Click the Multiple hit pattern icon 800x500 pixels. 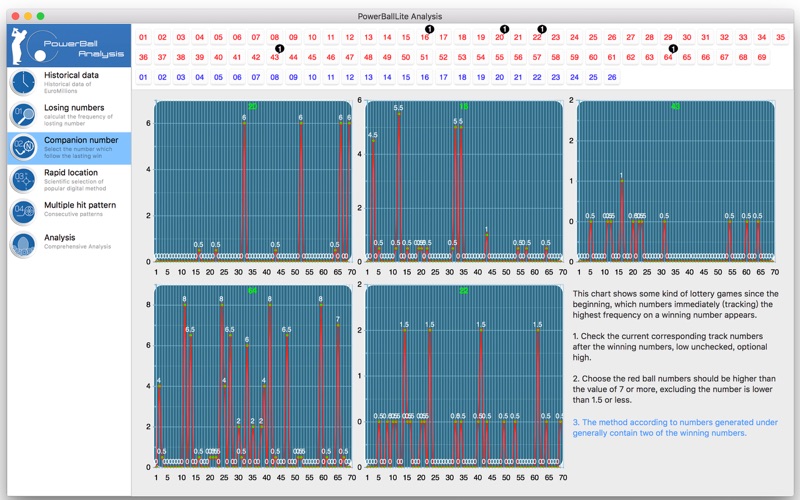point(23,212)
